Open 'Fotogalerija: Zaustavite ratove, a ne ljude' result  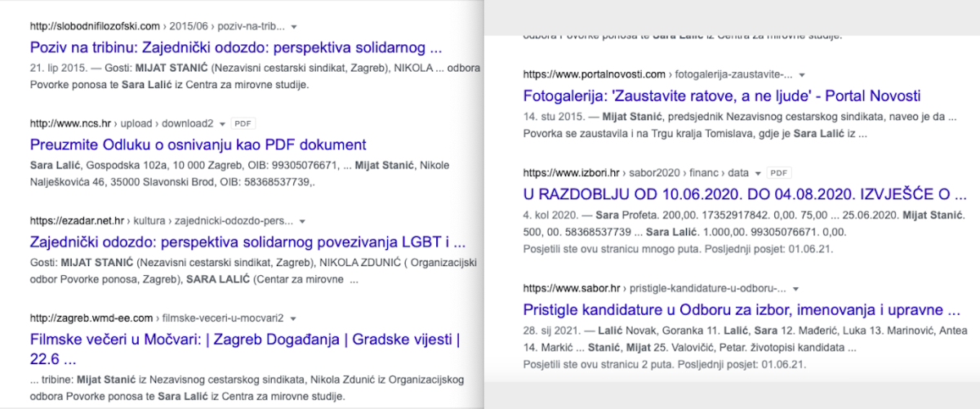pos(721,96)
